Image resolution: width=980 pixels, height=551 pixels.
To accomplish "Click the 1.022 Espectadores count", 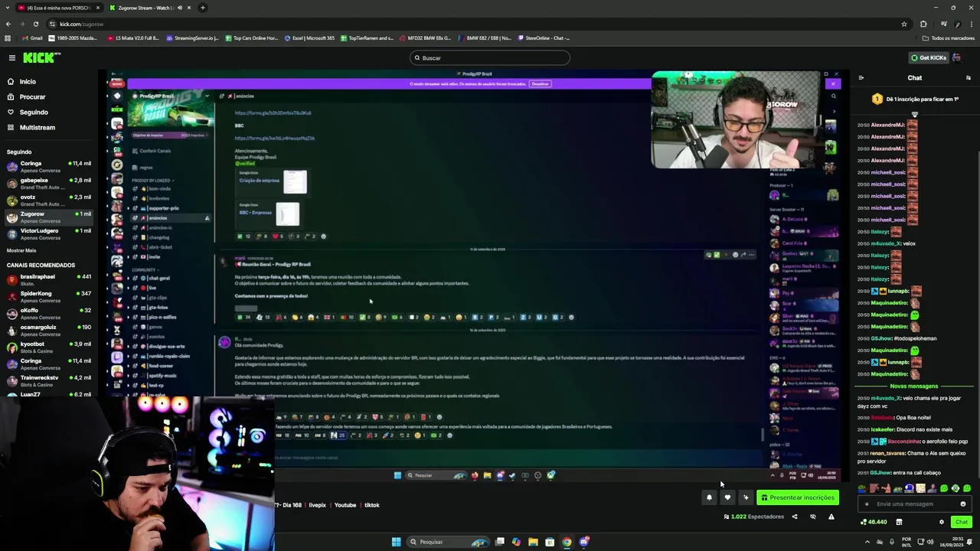I will [753, 517].
